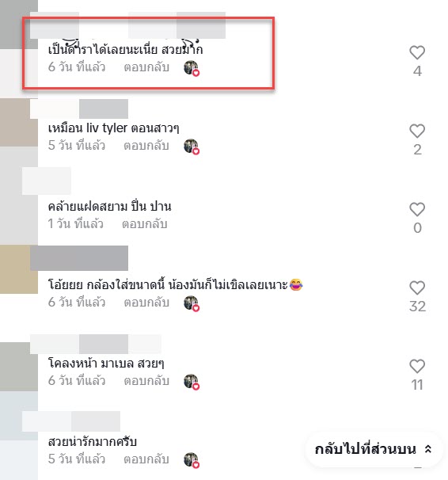The height and width of the screenshot is (480, 448).
Task: Like the comment with 4 likes
Action: pos(417,52)
